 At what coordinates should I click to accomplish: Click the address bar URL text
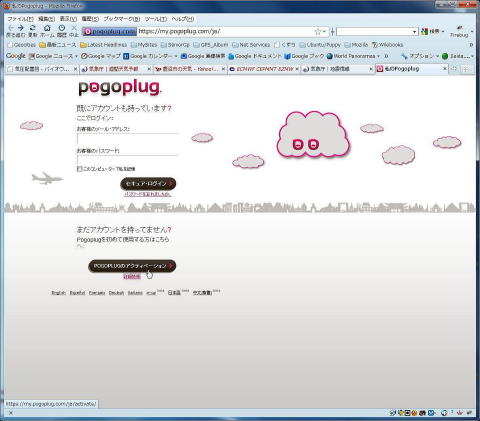179,31
